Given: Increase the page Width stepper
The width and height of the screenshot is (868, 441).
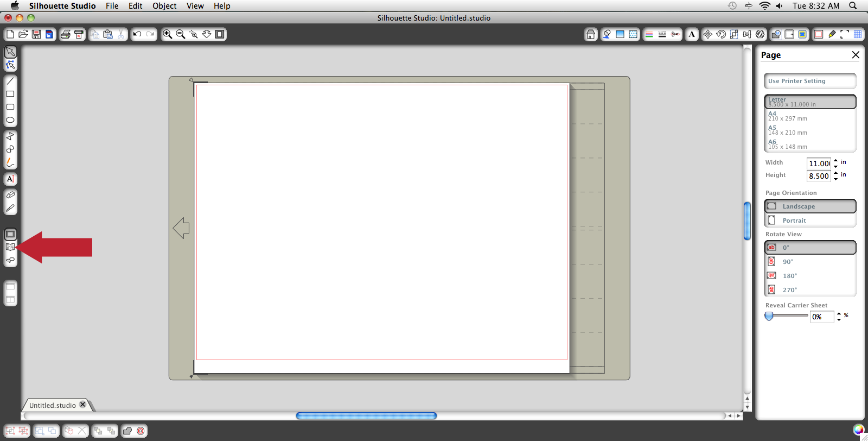Looking at the screenshot, I should pyautogui.click(x=836, y=161).
